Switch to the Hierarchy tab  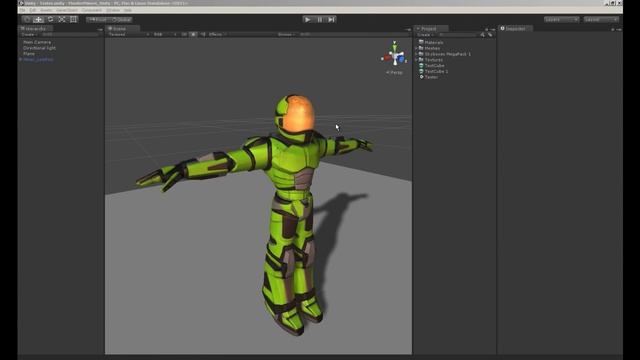coord(35,29)
